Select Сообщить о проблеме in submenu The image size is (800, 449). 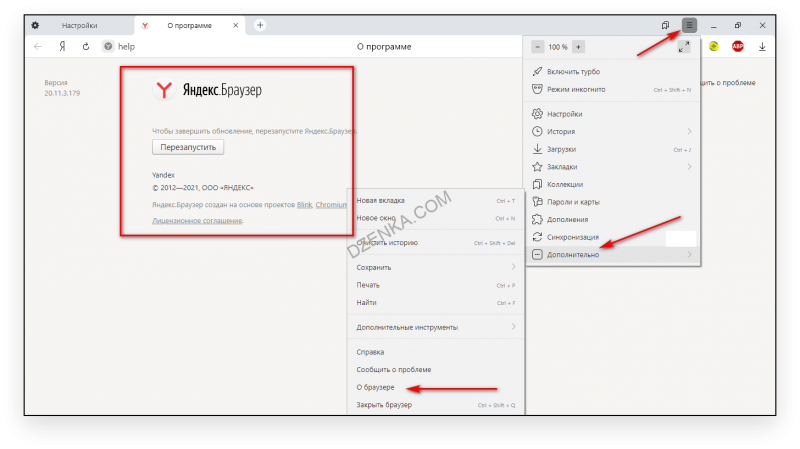[x=436, y=369]
